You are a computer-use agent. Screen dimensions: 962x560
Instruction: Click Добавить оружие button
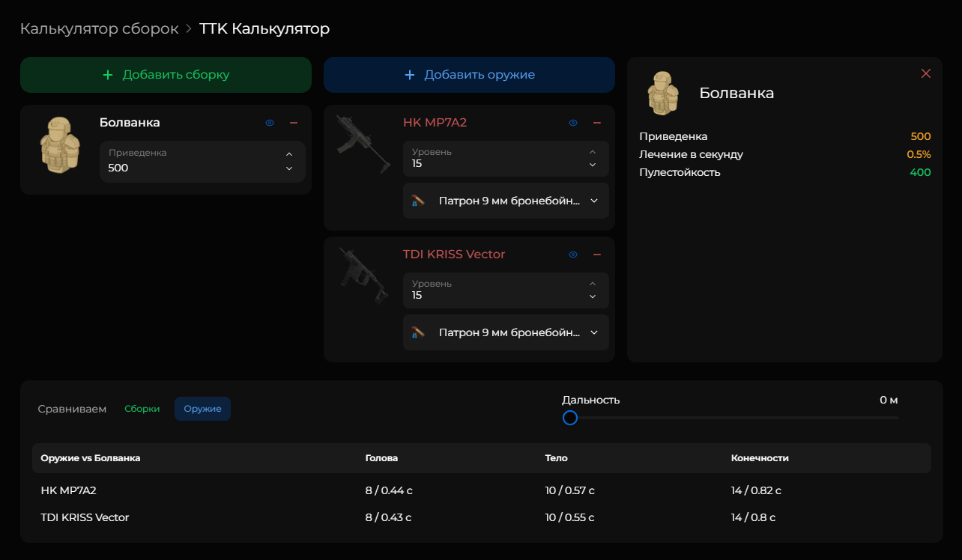[469, 75]
